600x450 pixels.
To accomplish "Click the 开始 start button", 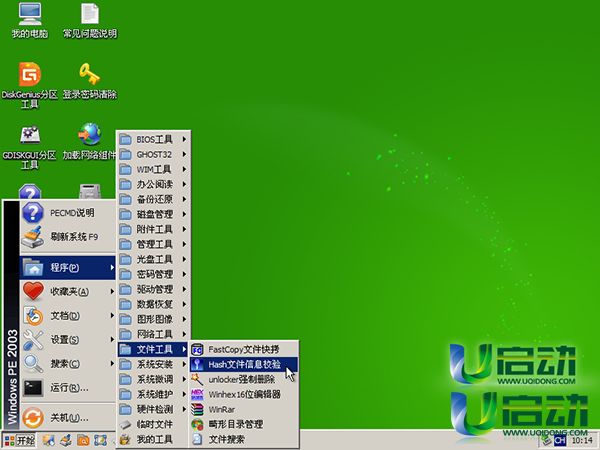I will click(19, 440).
